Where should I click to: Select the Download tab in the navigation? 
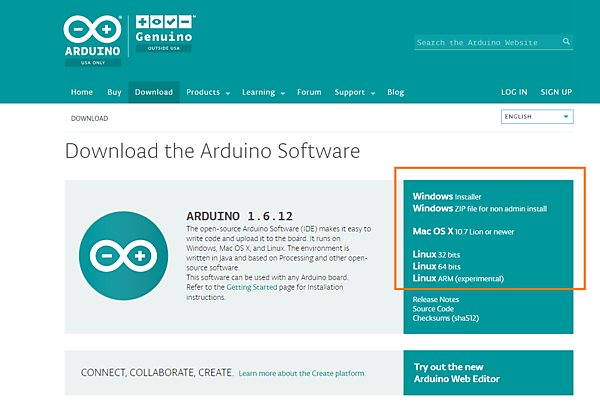pyautogui.click(x=153, y=92)
